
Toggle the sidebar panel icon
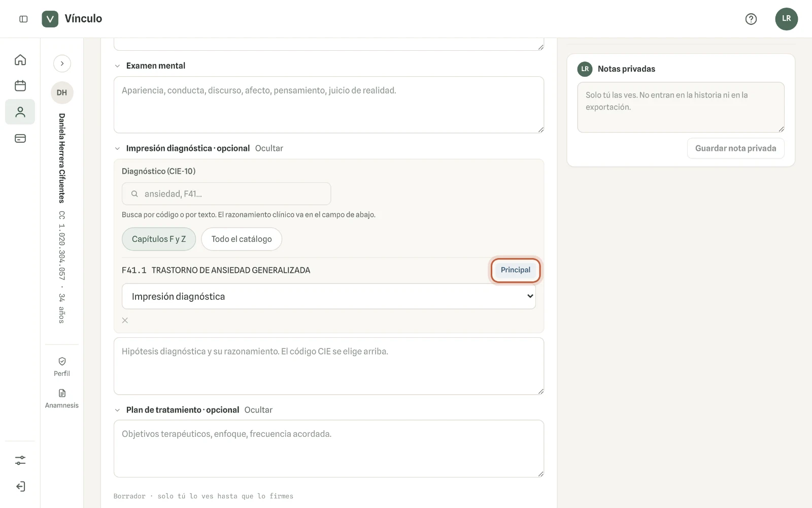pyautogui.click(x=23, y=19)
